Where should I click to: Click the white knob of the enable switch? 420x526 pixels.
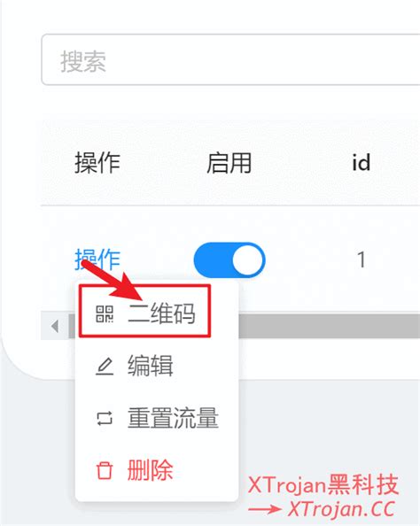pyautogui.click(x=248, y=260)
